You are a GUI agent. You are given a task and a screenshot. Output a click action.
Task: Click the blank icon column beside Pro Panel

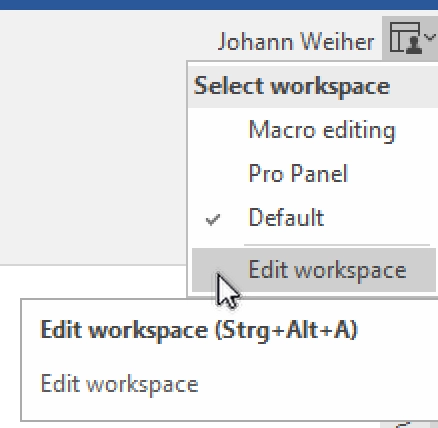click(x=213, y=174)
